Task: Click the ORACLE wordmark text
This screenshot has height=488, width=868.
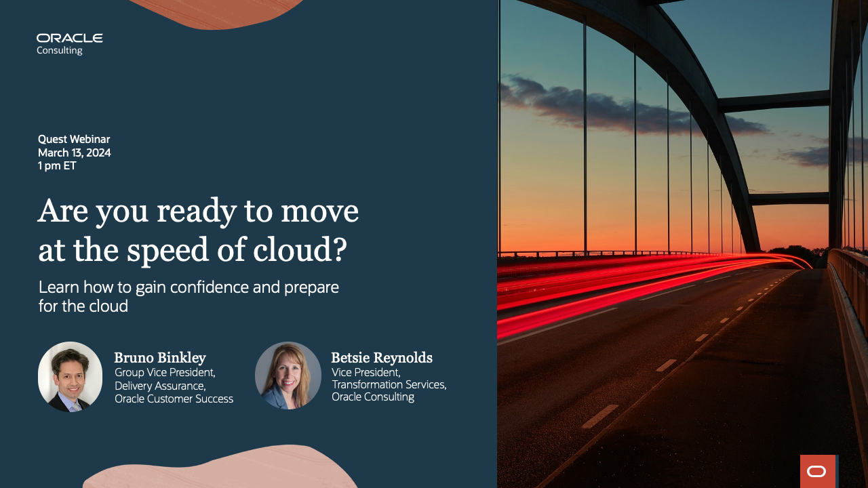Action: [71, 38]
